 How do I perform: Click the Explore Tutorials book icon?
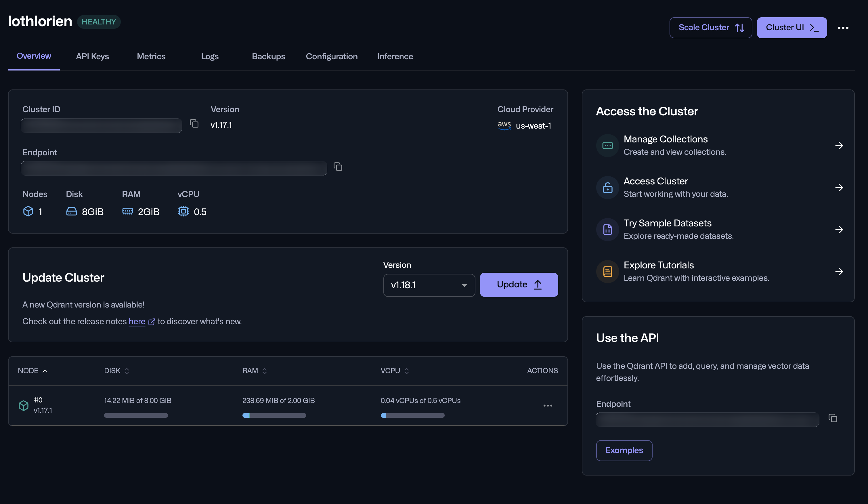[608, 272]
